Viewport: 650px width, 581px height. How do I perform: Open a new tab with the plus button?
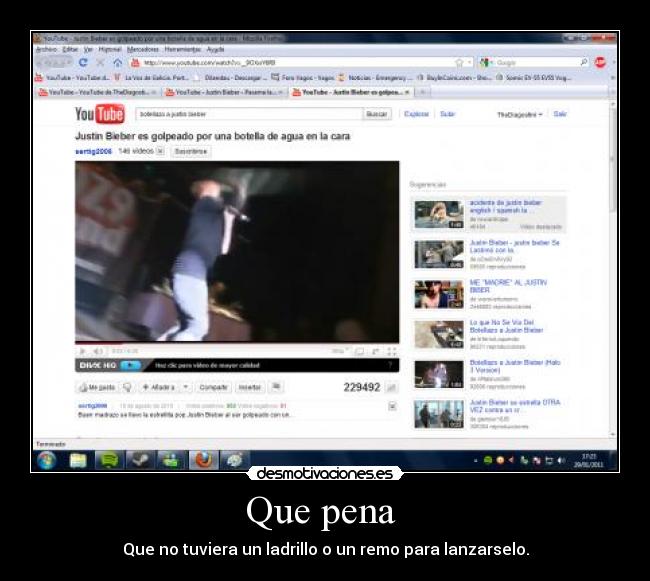coord(422,92)
